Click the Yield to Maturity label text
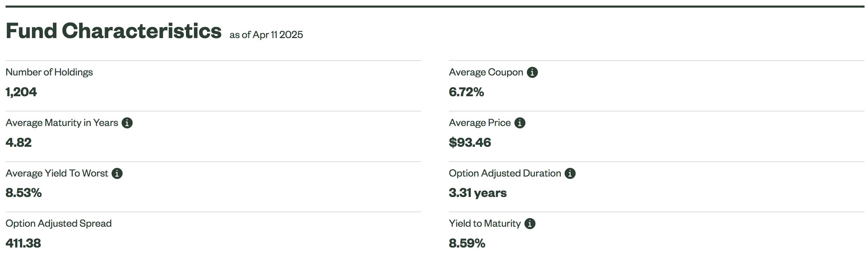The height and width of the screenshot is (261, 868). pyautogui.click(x=485, y=224)
